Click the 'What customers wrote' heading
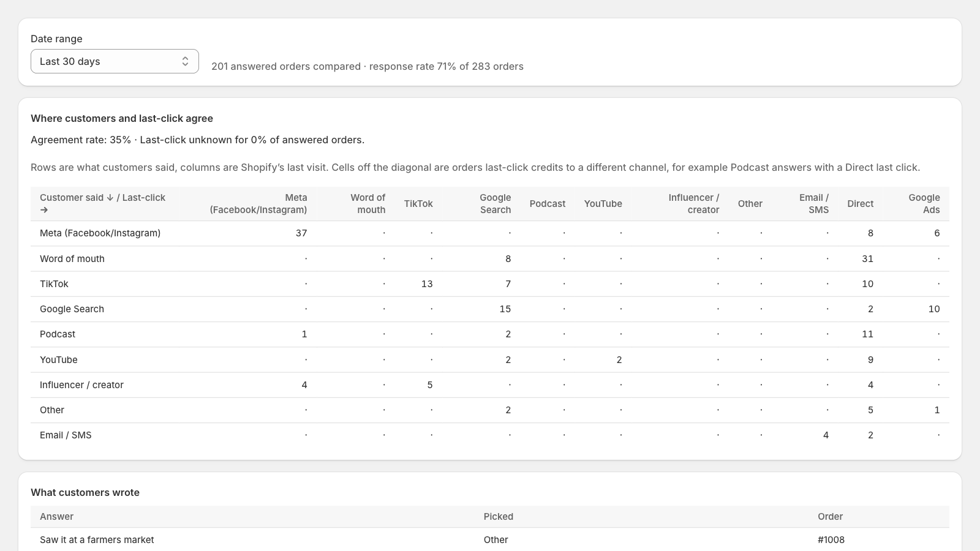980x551 pixels. (x=85, y=492)
